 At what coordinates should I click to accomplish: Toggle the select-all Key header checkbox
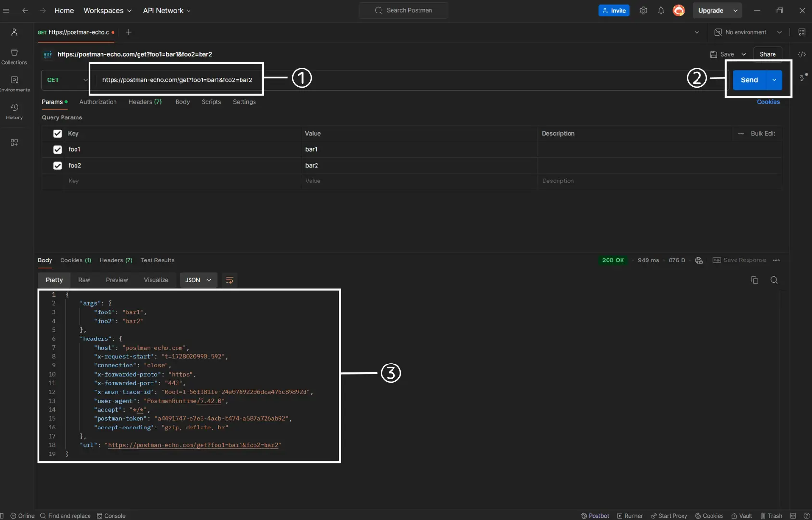click(x=58, y=134)
